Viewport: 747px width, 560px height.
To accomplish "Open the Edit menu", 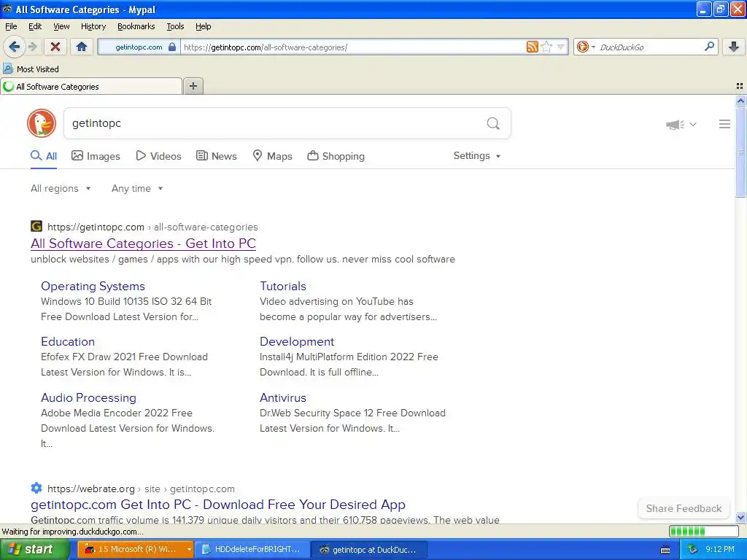I will (x=35, y=26).
